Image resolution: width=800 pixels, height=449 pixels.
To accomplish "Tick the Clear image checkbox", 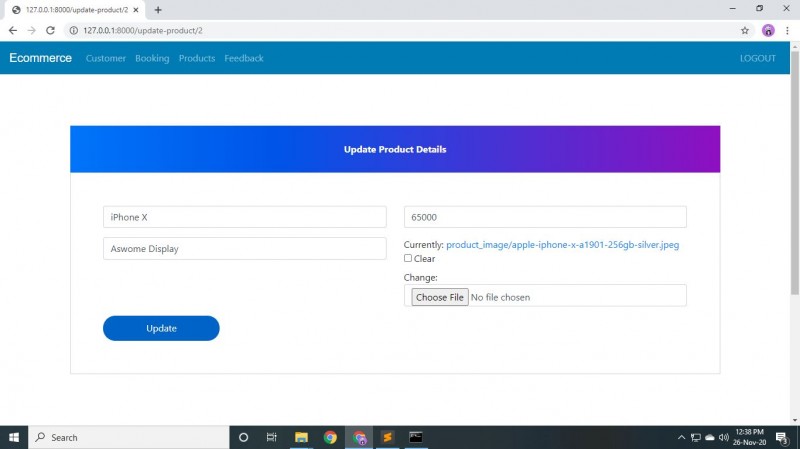I will [x=408, y=258].
